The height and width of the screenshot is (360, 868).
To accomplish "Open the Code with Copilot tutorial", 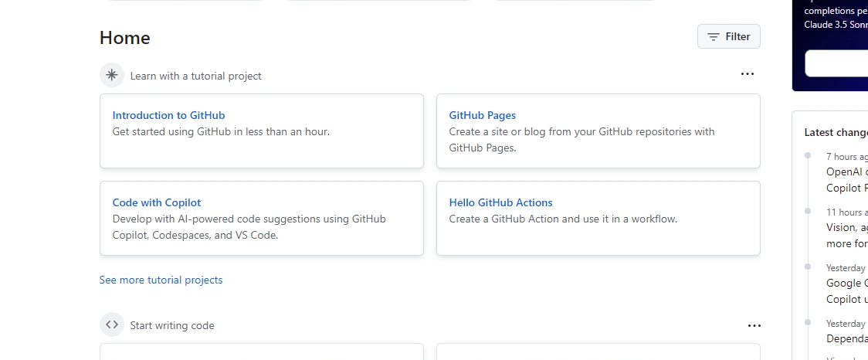I will (x=157, y=202).
